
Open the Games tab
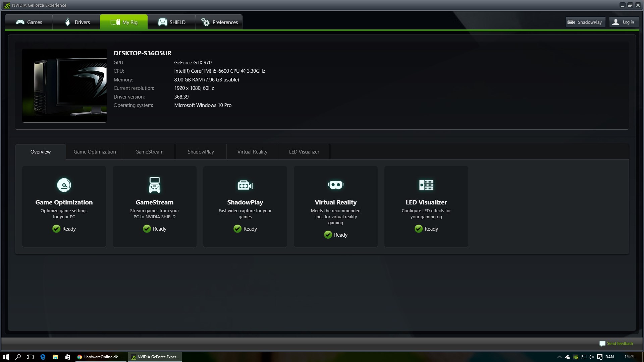click(29, 22)
